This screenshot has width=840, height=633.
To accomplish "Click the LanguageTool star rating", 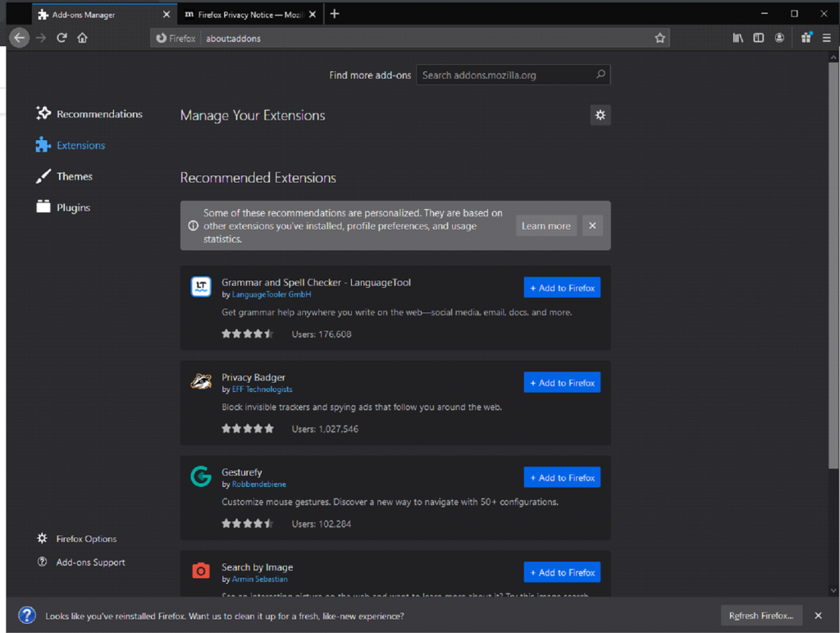I will coord(248,334).
